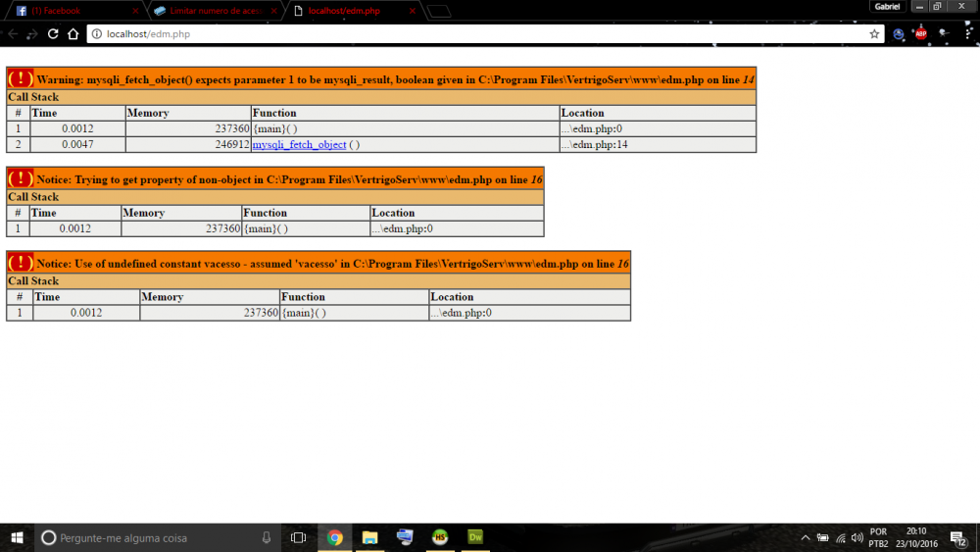Open File Explorer from the taskbar
Screen dimensions: 980x552
tap(370, 537)
